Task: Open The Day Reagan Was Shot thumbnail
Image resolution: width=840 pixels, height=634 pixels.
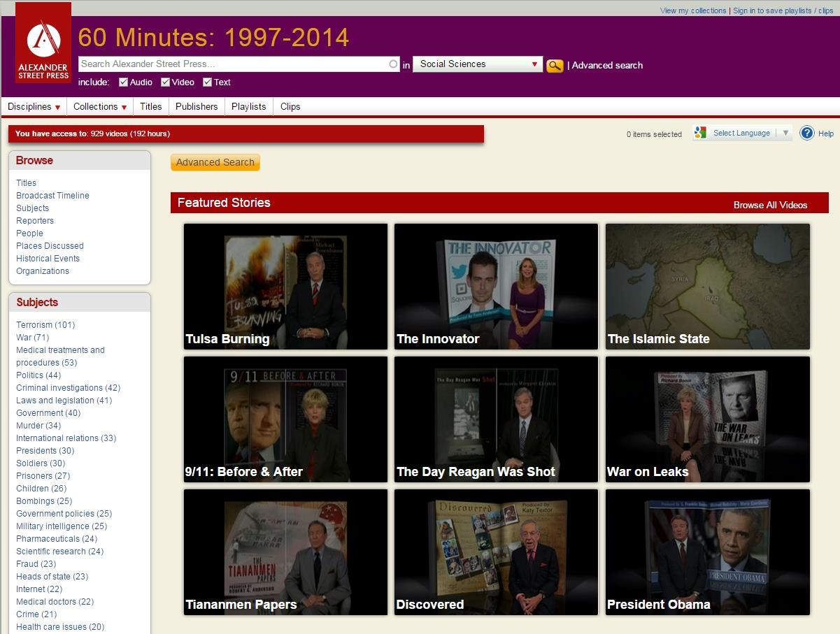Action: click(497, 419)
